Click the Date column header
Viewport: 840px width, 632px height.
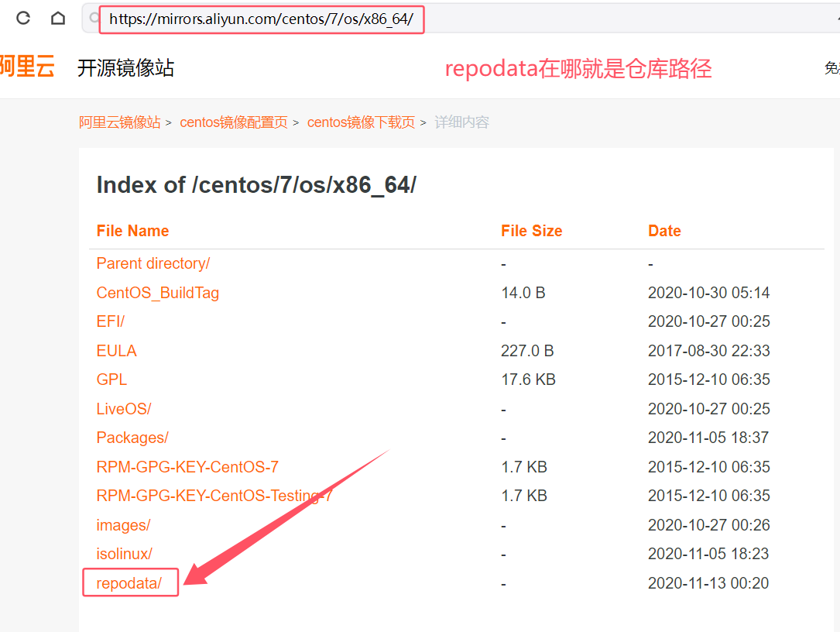(664, 231)
